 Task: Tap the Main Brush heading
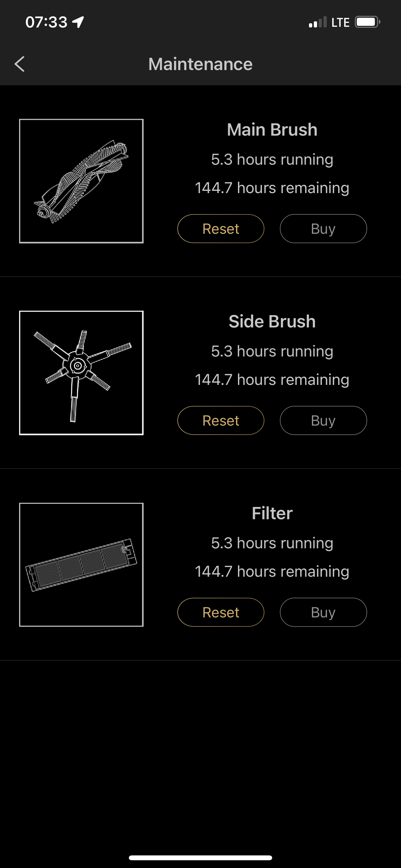tap(272, 130)
